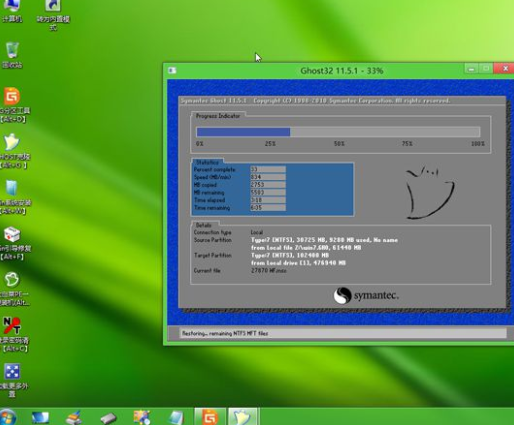Click the Source Partition details line
Screen dimensions: 514x425
coord(324,240)
